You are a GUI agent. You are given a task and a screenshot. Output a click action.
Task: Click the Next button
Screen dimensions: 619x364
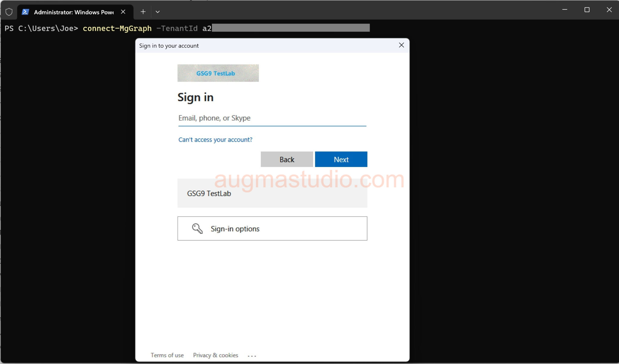(341, 159)
